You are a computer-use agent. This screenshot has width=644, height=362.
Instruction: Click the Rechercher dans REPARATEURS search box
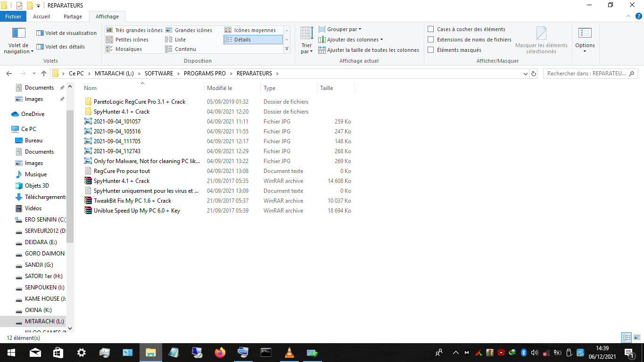coord(590,74)
